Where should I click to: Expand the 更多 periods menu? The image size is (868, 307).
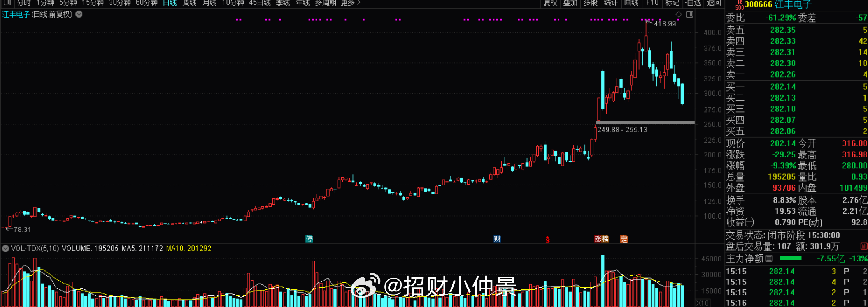351,3
